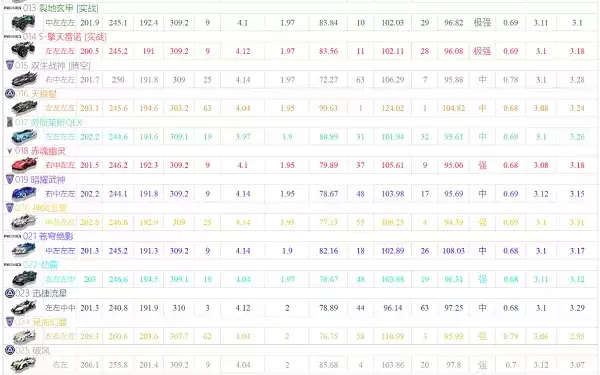The height and width of the screenshot is (375, 600).
Task: Click the brand logo beside 021 苍穹绝影
Action: click(12, 236)
